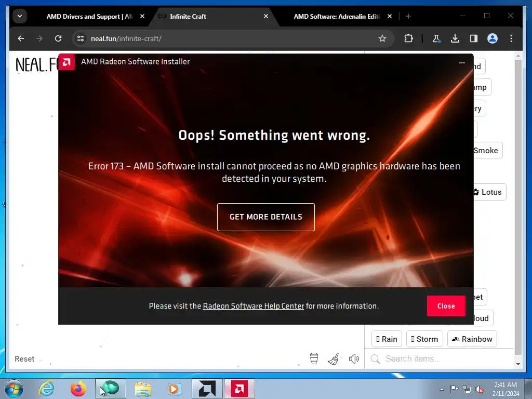Switch to AMD Drivers and Support tab
The height and width of the screenshot is (399, 532).
point(90,16)
